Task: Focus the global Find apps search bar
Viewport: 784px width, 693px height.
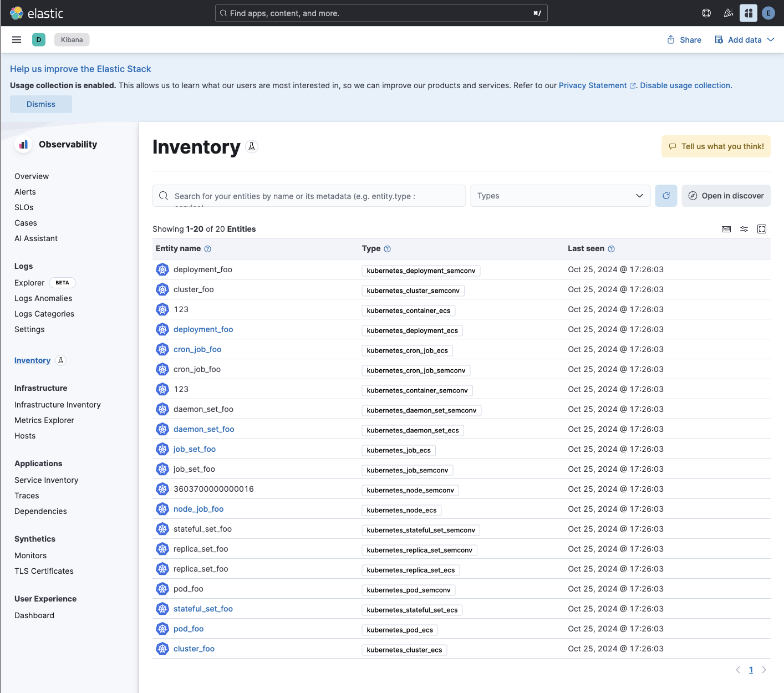Action: (381, 13)
